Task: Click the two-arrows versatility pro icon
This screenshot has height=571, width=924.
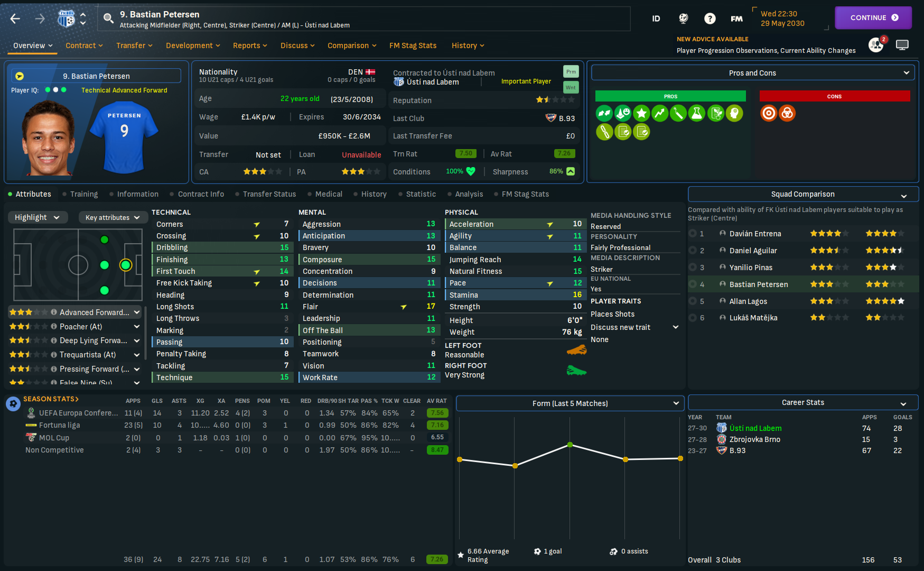Action: point(604,113)
